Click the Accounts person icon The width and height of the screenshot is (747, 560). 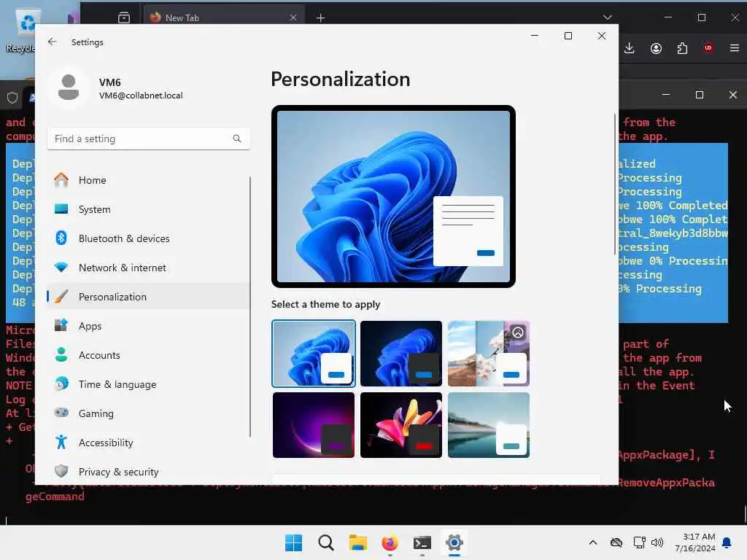pyautogui.click(x=61, y=355)
